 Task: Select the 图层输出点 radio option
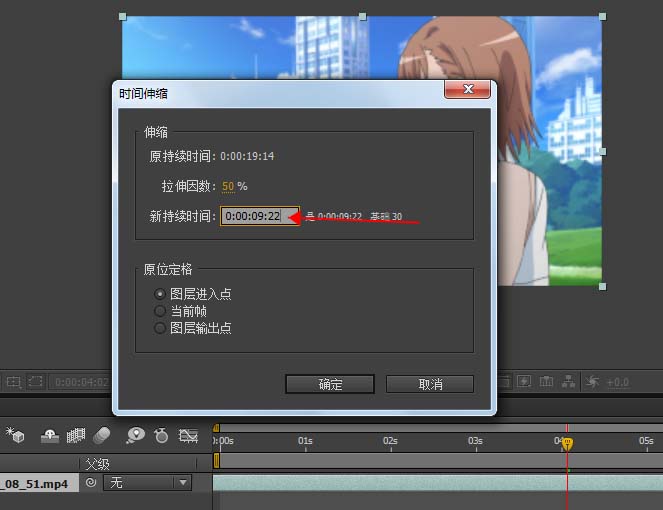coord(160,328)
